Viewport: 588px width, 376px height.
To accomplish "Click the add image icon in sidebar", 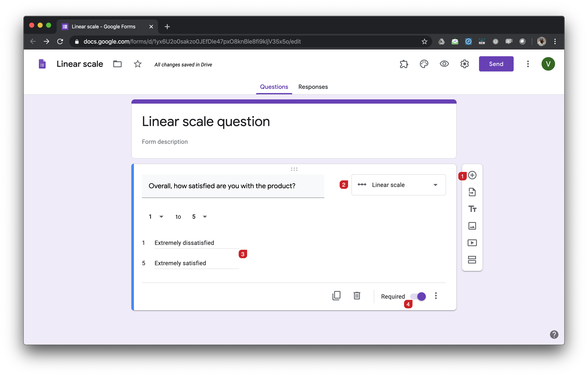I will click(472, 226).
